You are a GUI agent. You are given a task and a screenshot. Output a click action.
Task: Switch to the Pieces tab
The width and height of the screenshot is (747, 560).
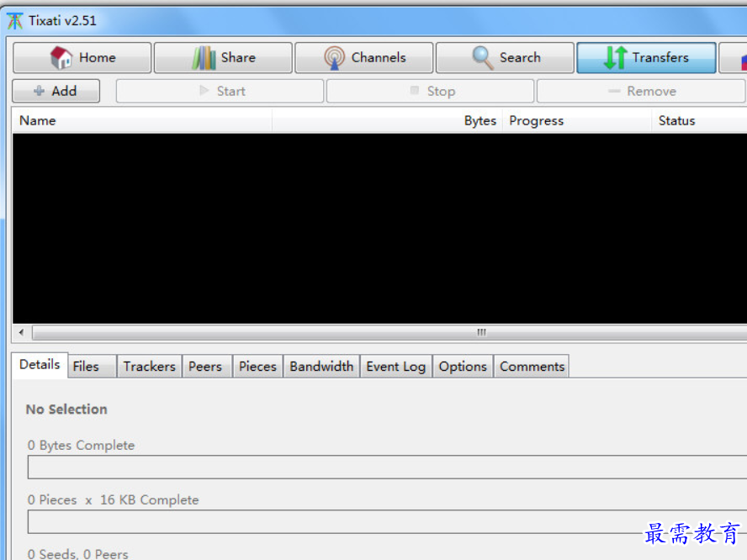point(257,367)
